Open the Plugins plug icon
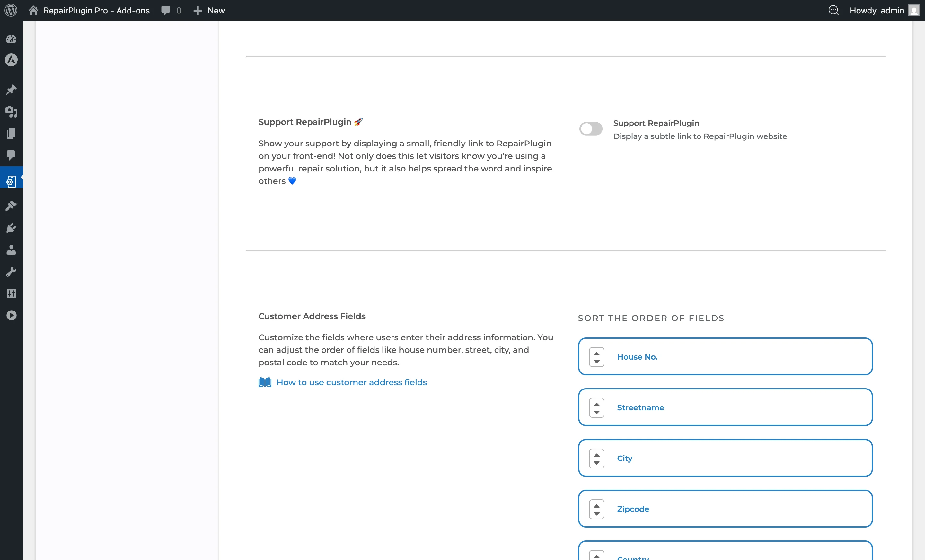The width and height of the screenshot is (925, 560). pos(11,228)
